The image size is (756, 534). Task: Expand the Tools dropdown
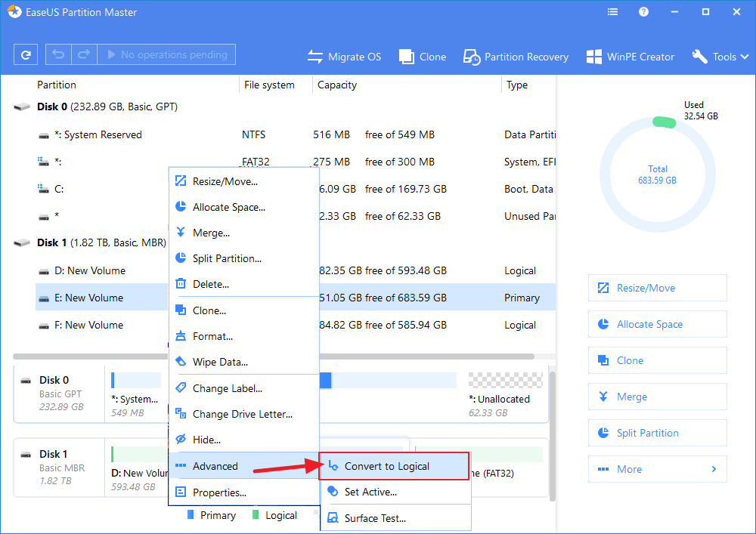(720, 57)
